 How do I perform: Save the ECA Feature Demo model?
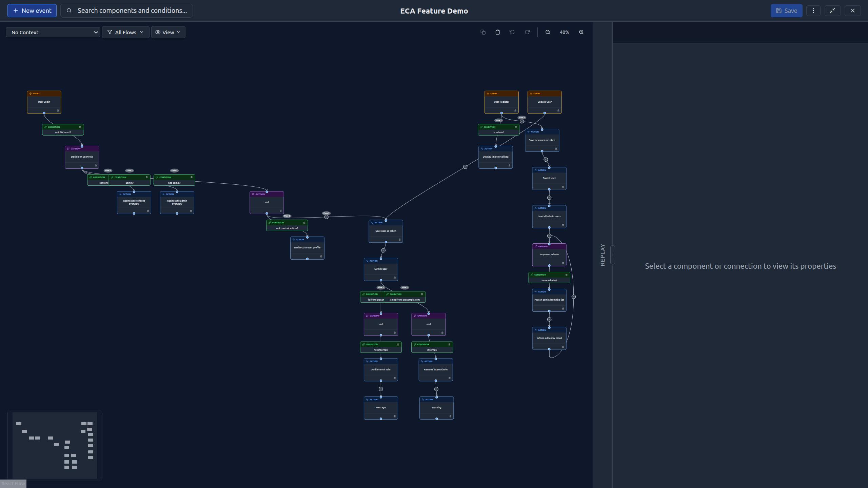[x=786, y=11]
